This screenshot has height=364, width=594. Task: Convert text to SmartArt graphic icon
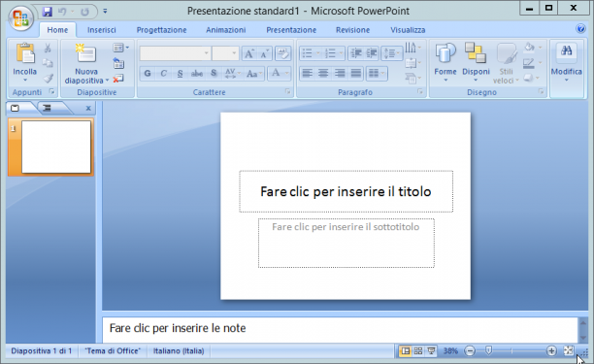[412, 79]
